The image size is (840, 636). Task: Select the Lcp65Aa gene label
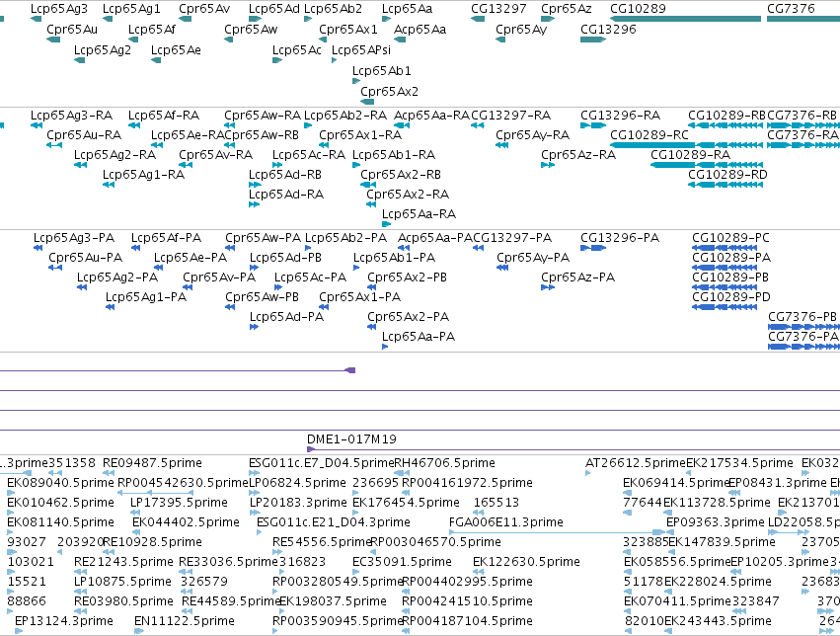coord(407,9)
